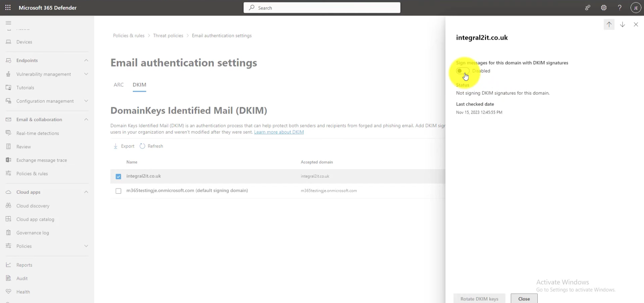Open Real-time detections in the sidebar
The width and height of the screenshot is (644, 303).
coord(38,133)
